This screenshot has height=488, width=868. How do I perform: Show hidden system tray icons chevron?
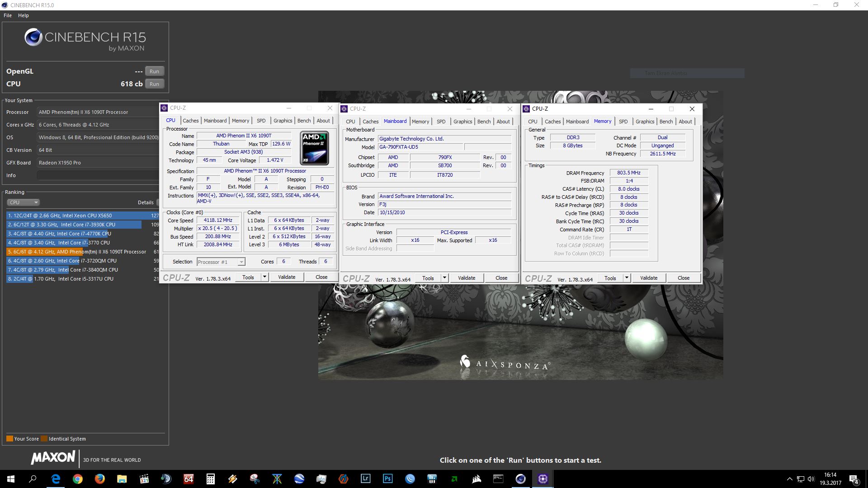[x=789, y=479]
